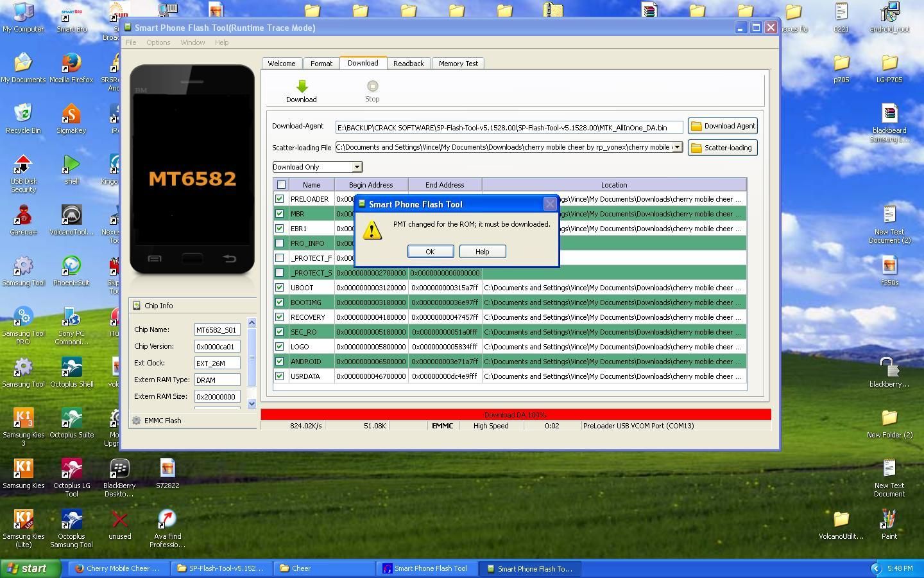Open SP-Flash-Tool folder taskbar item
The image size is (924, 578).
pos(223,568)
